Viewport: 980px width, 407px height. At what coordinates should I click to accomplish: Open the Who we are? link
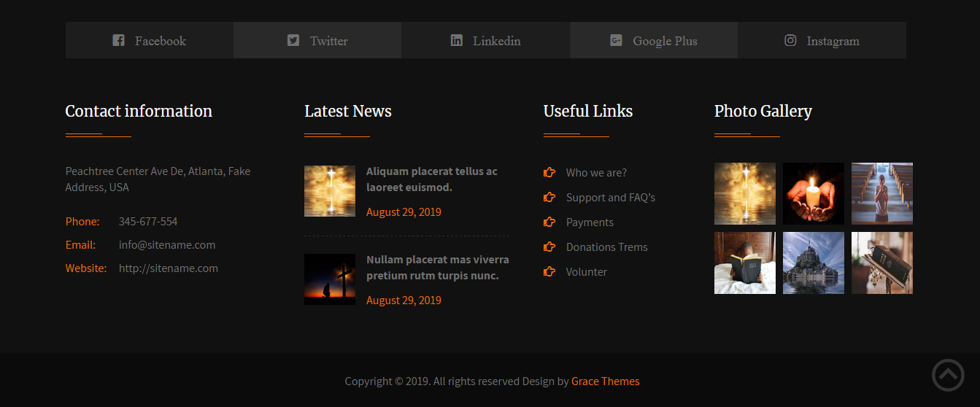tap(596, 173)
